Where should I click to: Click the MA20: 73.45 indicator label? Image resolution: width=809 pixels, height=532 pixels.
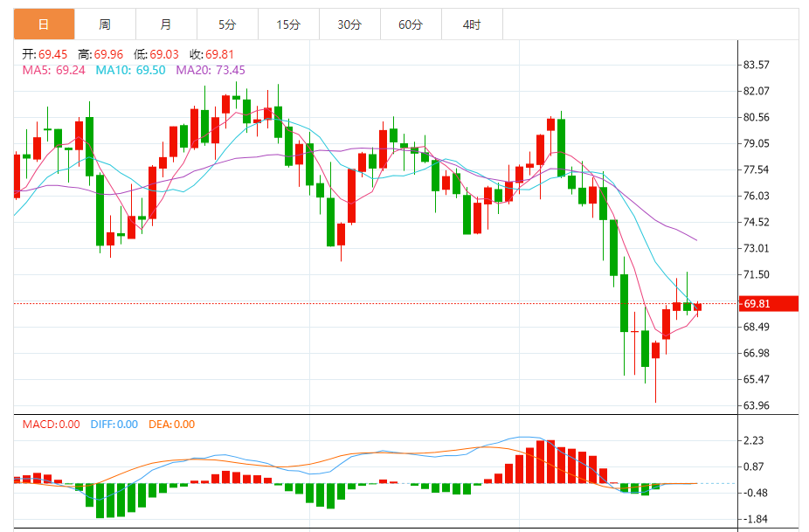coord(211,70)
